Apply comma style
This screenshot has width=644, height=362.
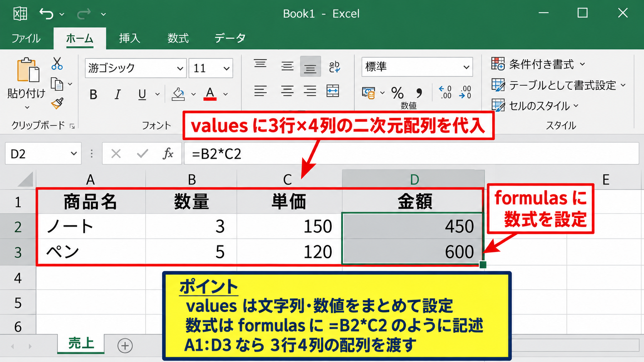click(x=419, y=93)
